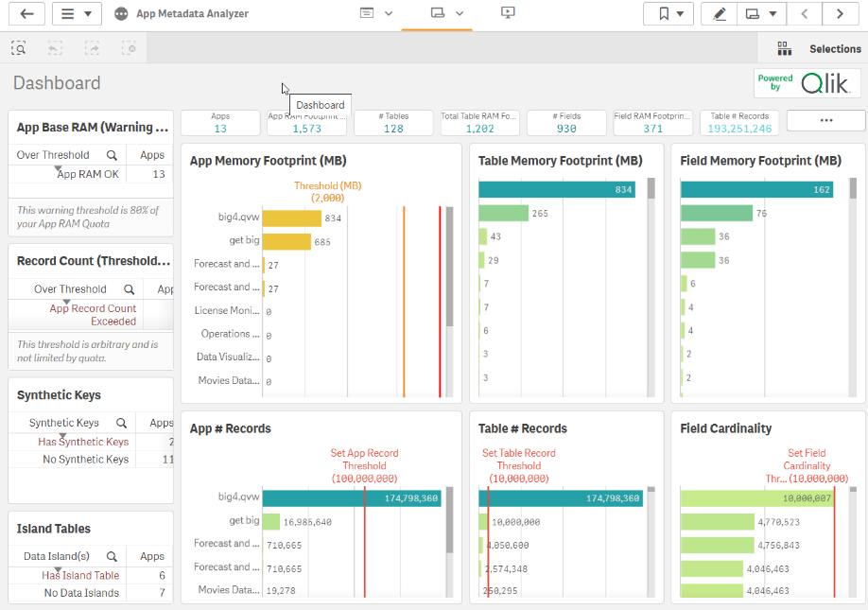
Task: Click the Edit sheet pencil icon
Action: 720,13
